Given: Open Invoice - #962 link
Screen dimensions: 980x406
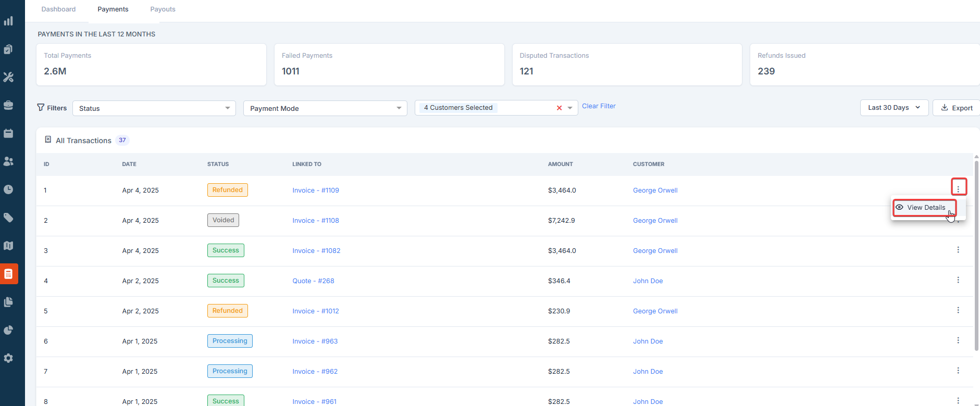Looking at the screenshot, I should (315, 371).
